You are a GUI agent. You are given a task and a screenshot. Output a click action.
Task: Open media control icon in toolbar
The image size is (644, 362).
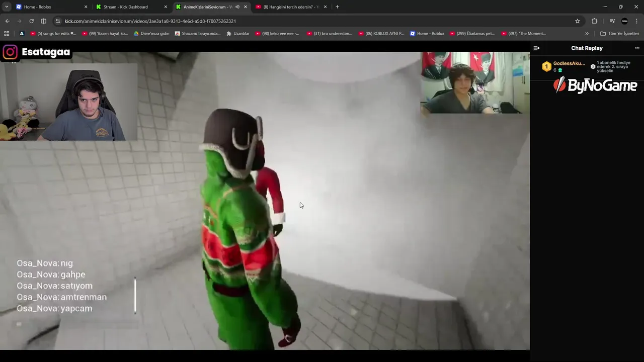612,21
